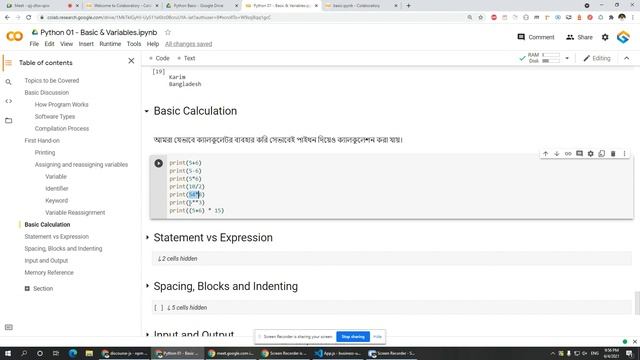This screenshot has height=360, width=640.
Task: Go to How Program Works heading
Action: 62,105
